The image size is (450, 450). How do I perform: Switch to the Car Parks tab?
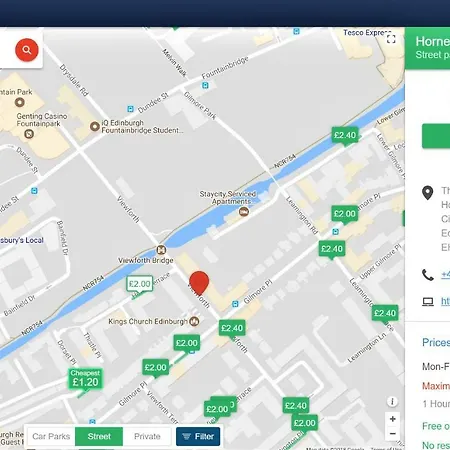pyautogui.click(x=51, y=436)
